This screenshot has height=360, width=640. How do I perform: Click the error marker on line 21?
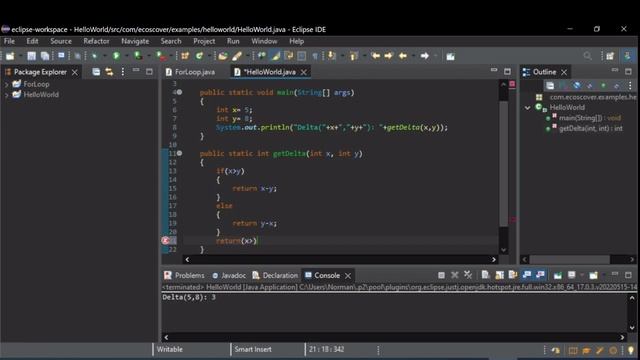click(x=165, y=241)
